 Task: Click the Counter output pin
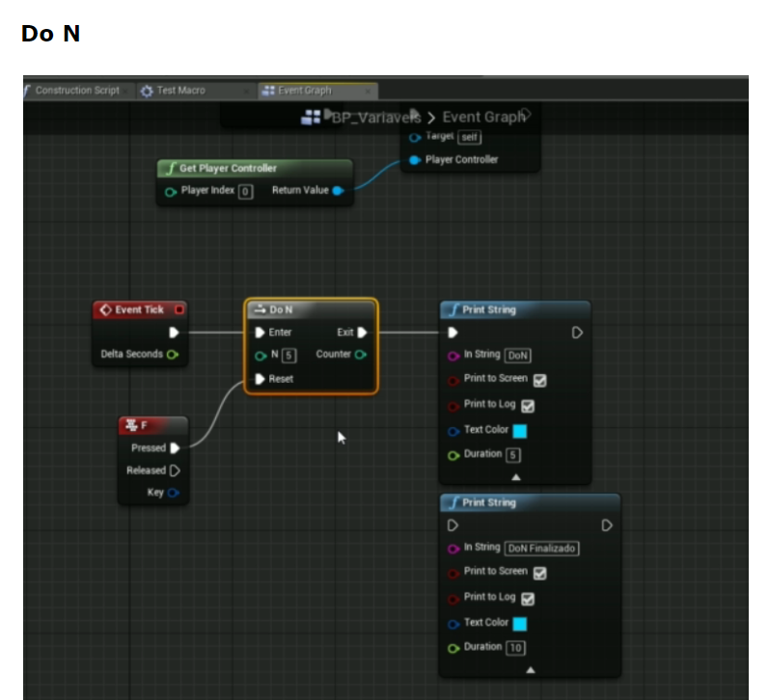361,355
